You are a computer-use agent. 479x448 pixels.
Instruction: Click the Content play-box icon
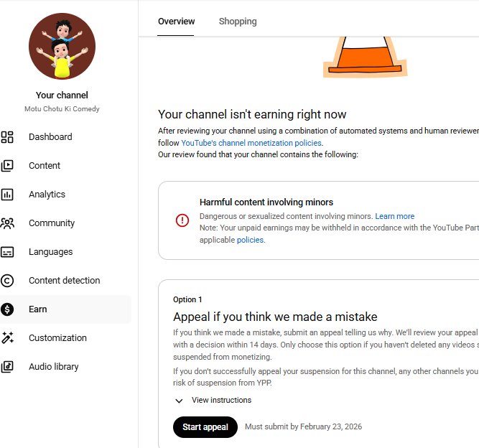point(7,166)
